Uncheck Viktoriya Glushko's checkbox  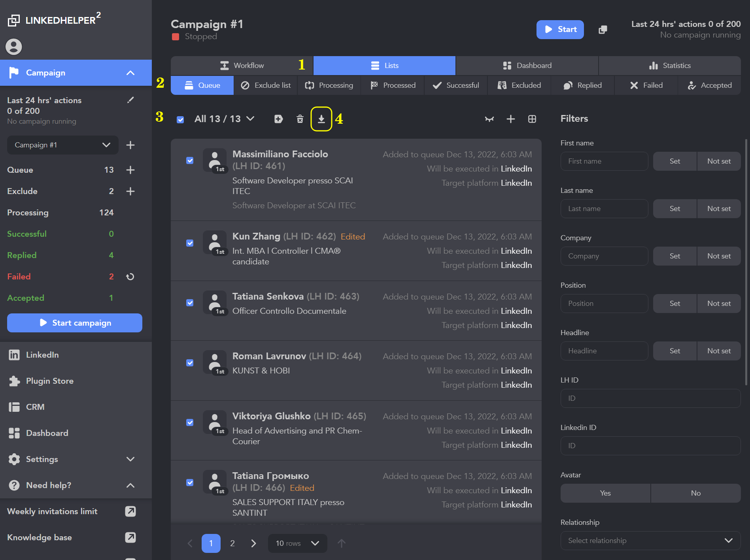[190, 422]
